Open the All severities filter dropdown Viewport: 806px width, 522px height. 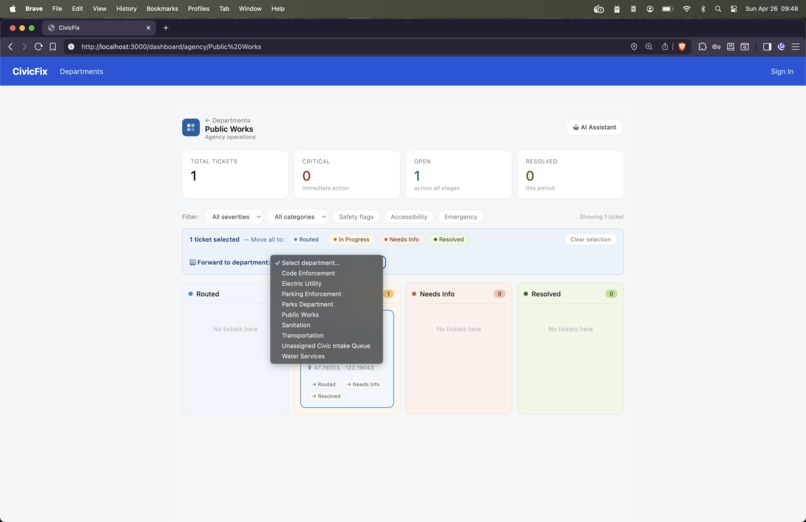tap(236, 217)
